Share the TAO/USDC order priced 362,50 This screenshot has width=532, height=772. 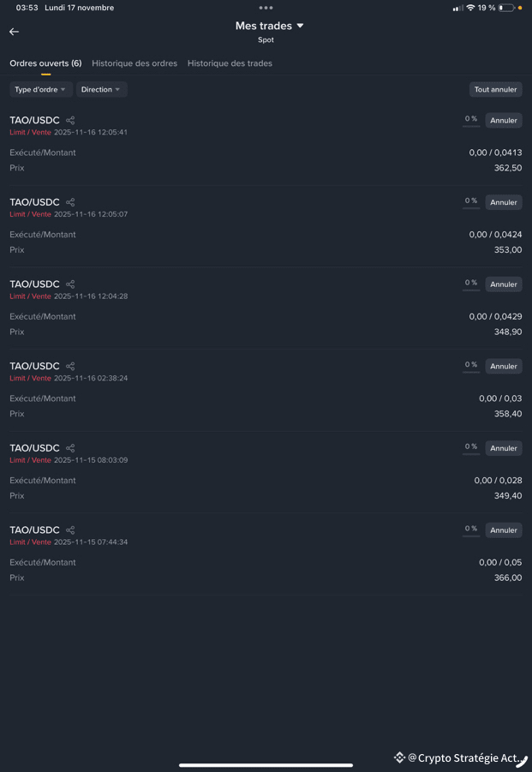click(x=70, y=121)
